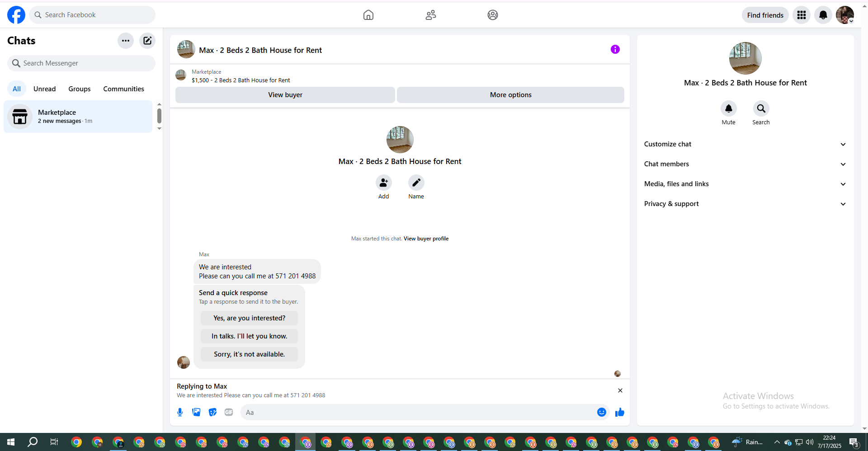
Task: Send a voice clip with microphone icon
Action: click(180, 412)
